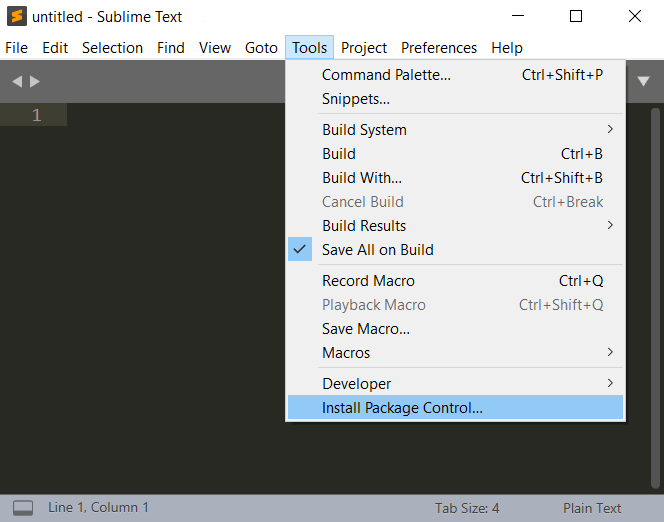
Task: Close the open Tools menu
Action: 310,48
